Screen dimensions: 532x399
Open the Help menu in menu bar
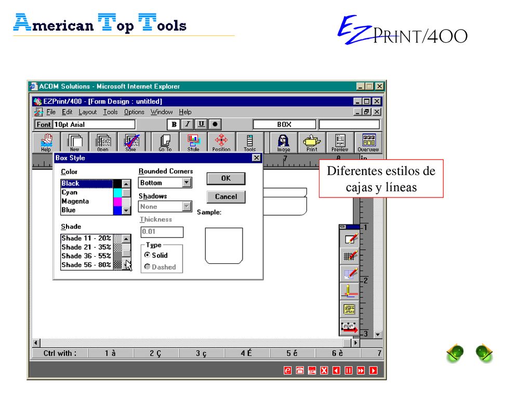(x=185, y=112)
